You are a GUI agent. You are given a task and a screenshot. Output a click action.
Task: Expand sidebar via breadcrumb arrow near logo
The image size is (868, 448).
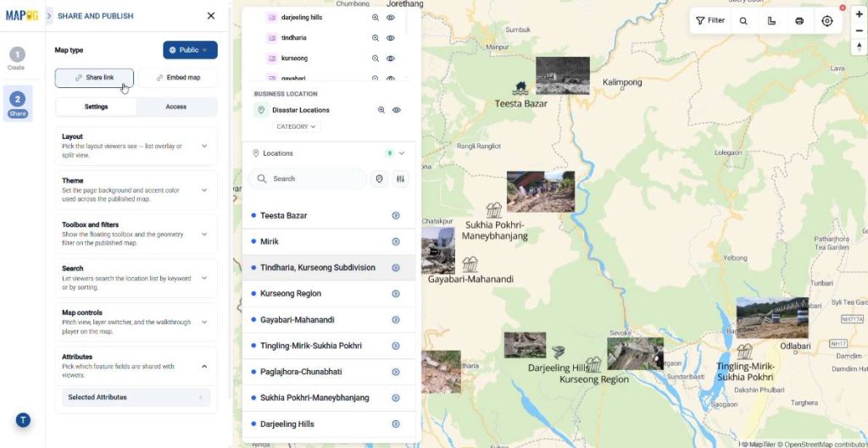(x=48, y=16)
